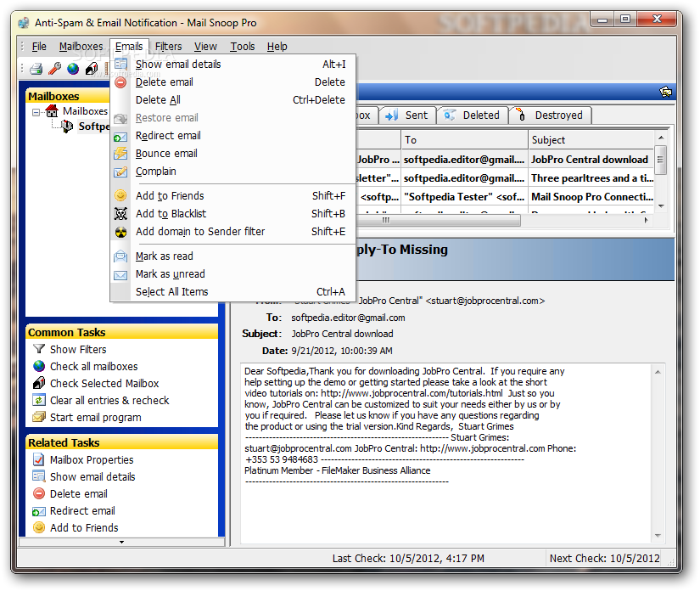Click the wrench settings icon in the toolbar
The width and height of the screenshot is (700, 591).
point(54,69)
